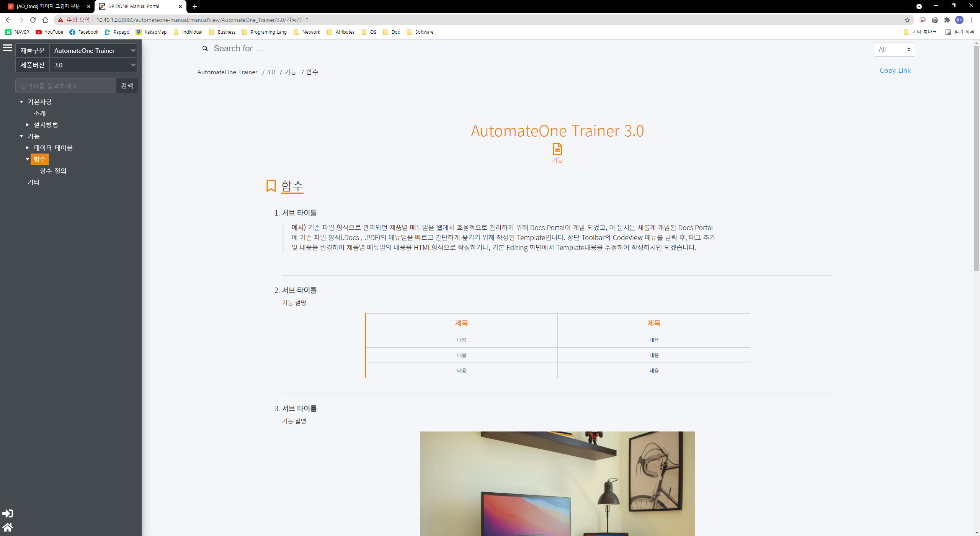Click the search magnifier icon
Image resolution: width=980 pixels, height=536 pixels.
tap(205, 49)
